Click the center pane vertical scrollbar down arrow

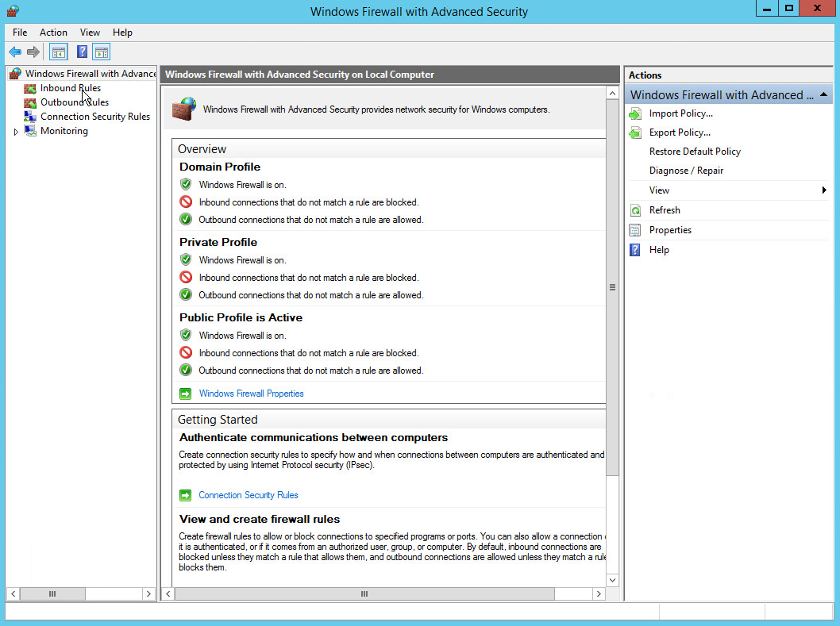[612, 580]
